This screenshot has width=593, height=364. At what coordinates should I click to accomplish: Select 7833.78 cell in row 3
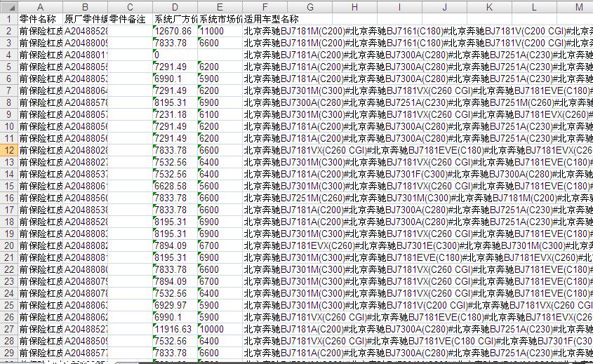(x=175, y=43)
